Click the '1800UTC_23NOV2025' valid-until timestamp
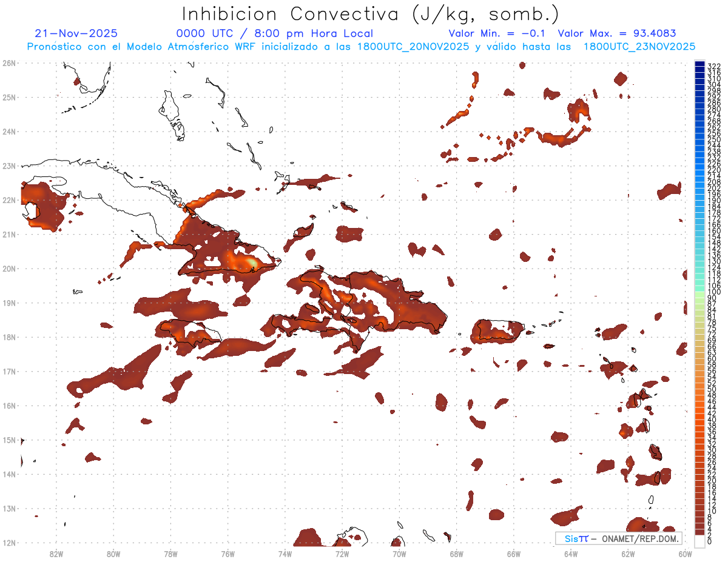 (x=639, y=47)
